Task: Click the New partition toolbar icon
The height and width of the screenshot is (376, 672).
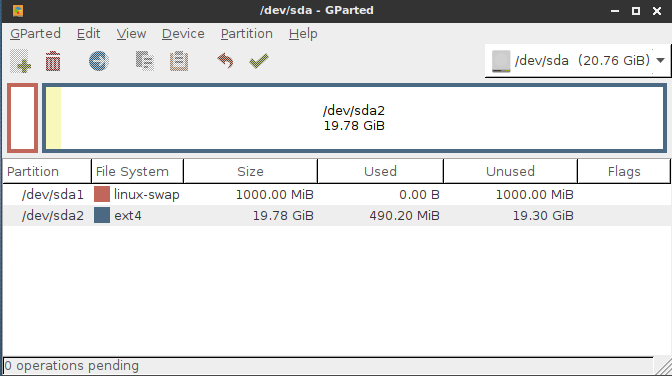Action: [x=20, y=61]
